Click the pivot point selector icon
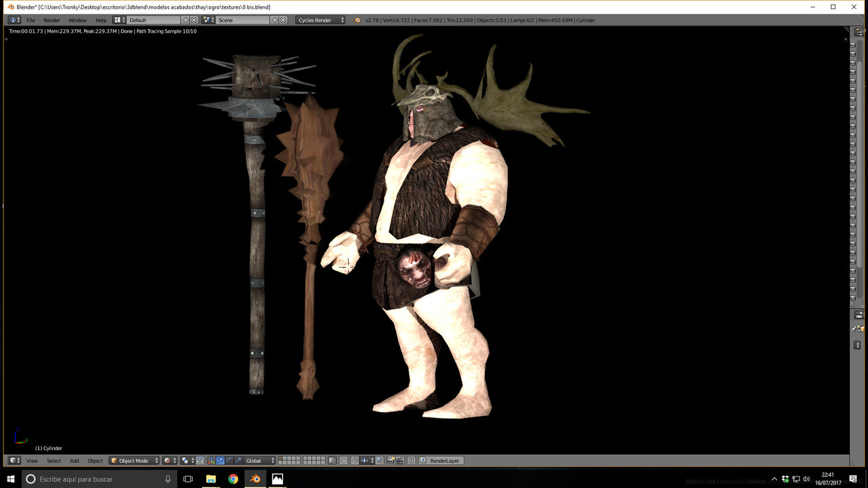This screenshot has height=488, width=868. tap(186, 461)
